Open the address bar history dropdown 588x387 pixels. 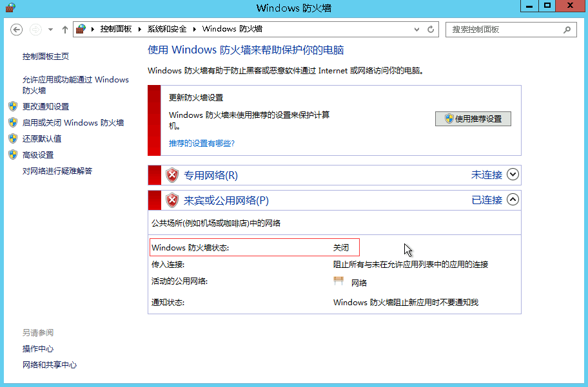[416, 29]
